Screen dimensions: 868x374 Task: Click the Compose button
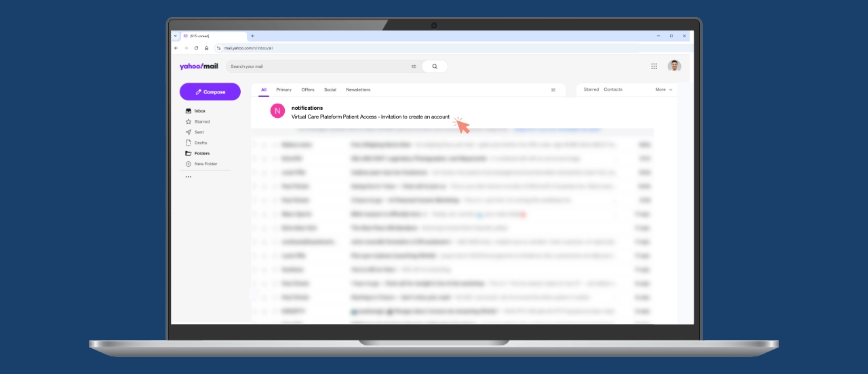[x=210, y=91]
